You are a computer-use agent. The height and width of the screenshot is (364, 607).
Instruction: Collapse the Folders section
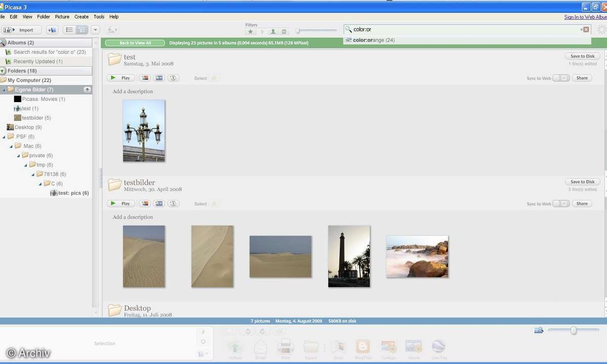[x=3, y=71]
